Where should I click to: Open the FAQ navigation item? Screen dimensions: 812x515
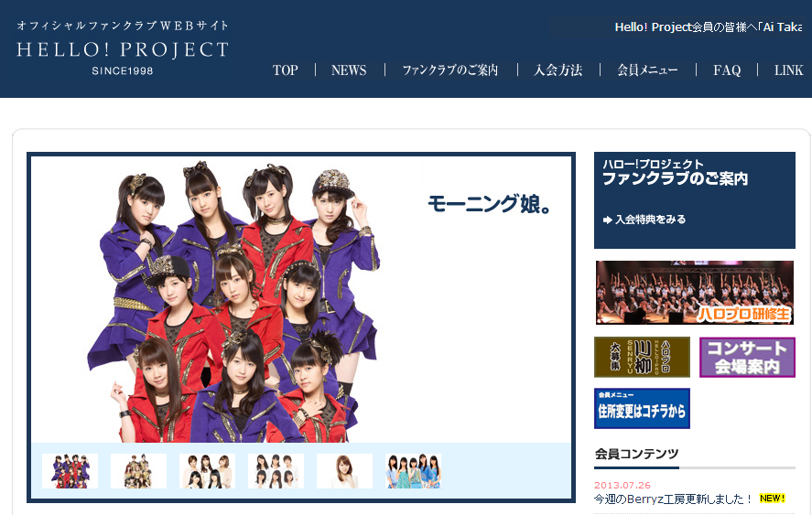[727, 70]
